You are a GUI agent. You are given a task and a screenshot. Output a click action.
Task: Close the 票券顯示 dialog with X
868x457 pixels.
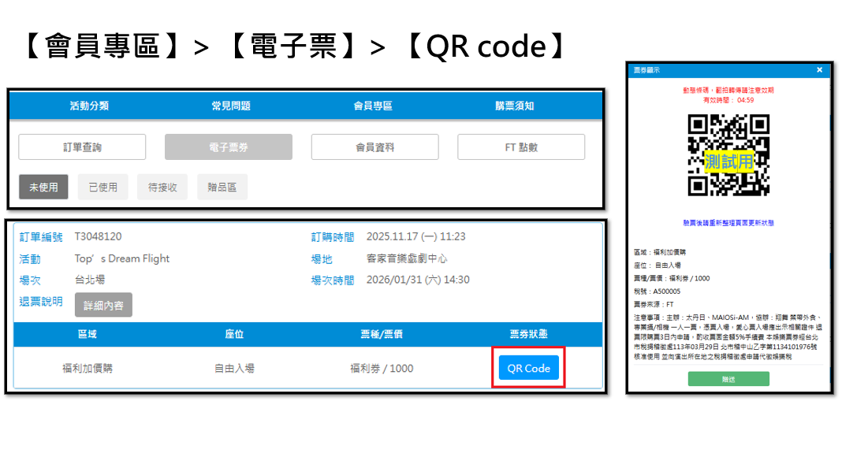pos(819,70)
